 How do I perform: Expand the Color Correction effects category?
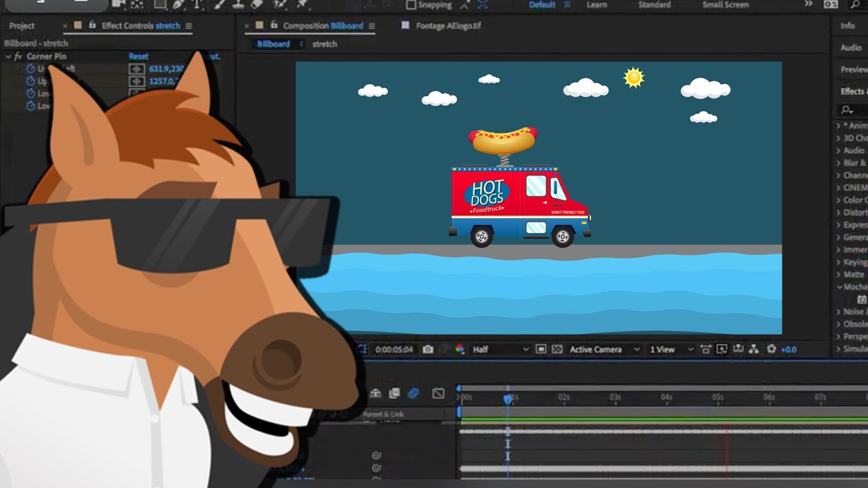tap(839, 200)
